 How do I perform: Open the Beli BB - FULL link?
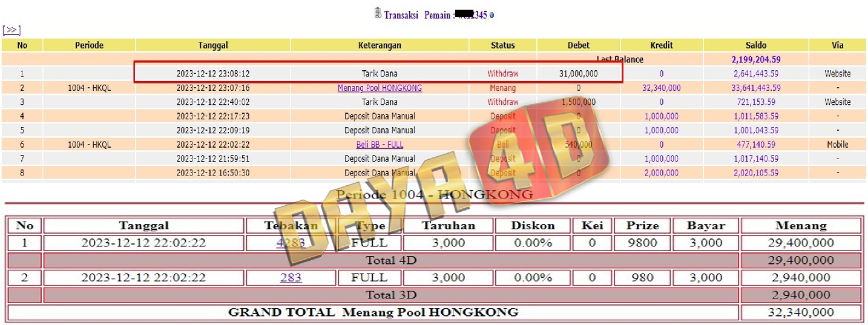380,145
